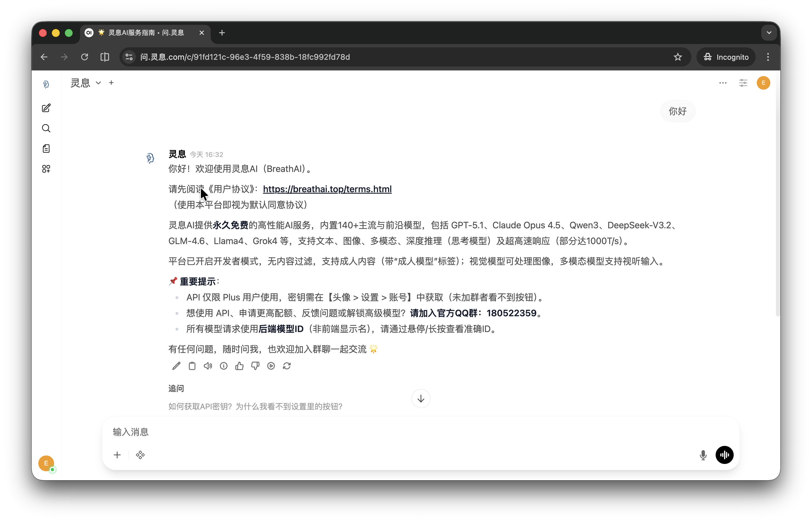This screenshot has width=812, height=522.
Task: Bookmark this page with the star
Action: (678, 57)
